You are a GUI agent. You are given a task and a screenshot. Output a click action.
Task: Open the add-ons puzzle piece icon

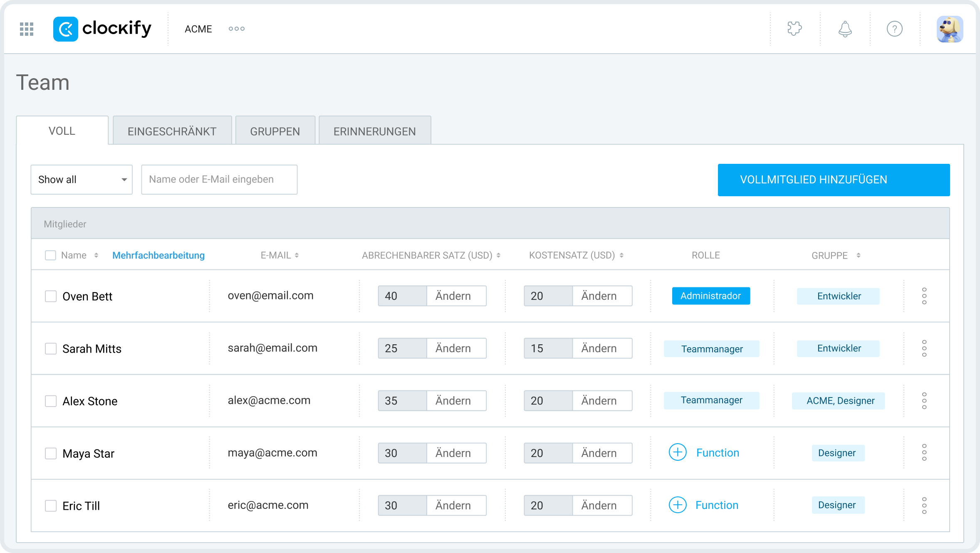(x=794, y=29)
